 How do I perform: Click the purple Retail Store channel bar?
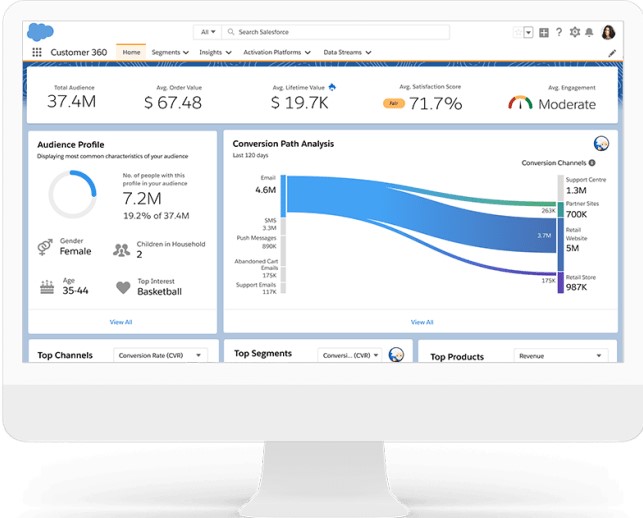pyautogui.click(x=561, y=283)
